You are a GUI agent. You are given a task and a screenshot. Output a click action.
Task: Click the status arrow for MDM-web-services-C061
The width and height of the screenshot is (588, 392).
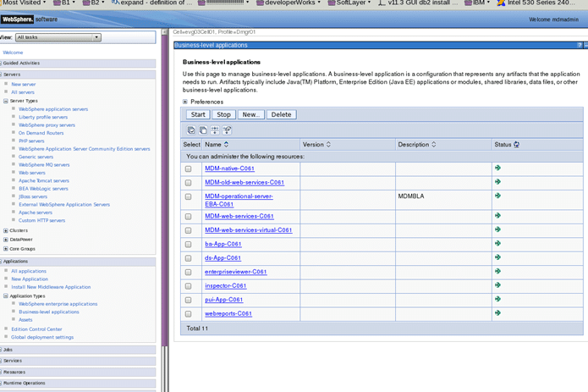pos(497,215)
